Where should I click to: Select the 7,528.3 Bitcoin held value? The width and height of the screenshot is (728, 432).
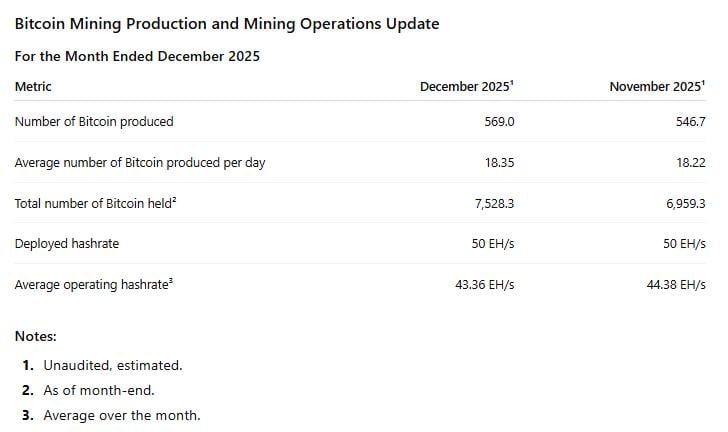pos(493,204)
